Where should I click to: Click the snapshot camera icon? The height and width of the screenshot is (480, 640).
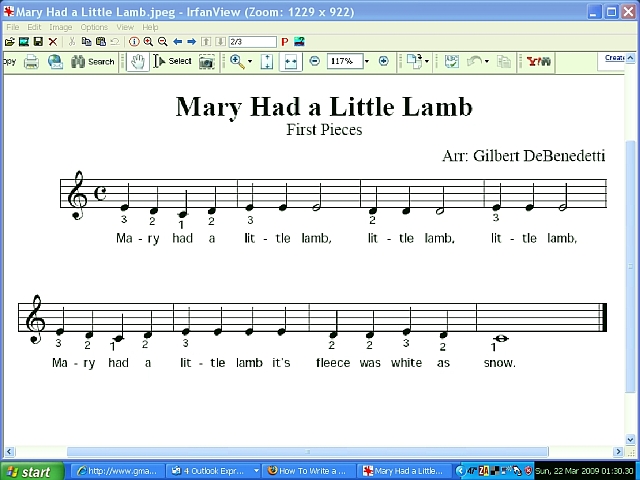(x=206, y=62)
